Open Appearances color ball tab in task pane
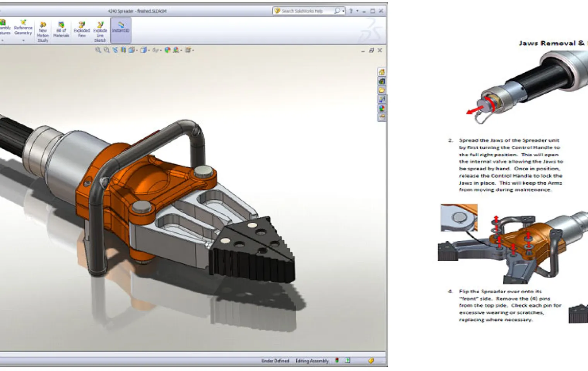 click(x=381, y=108)
